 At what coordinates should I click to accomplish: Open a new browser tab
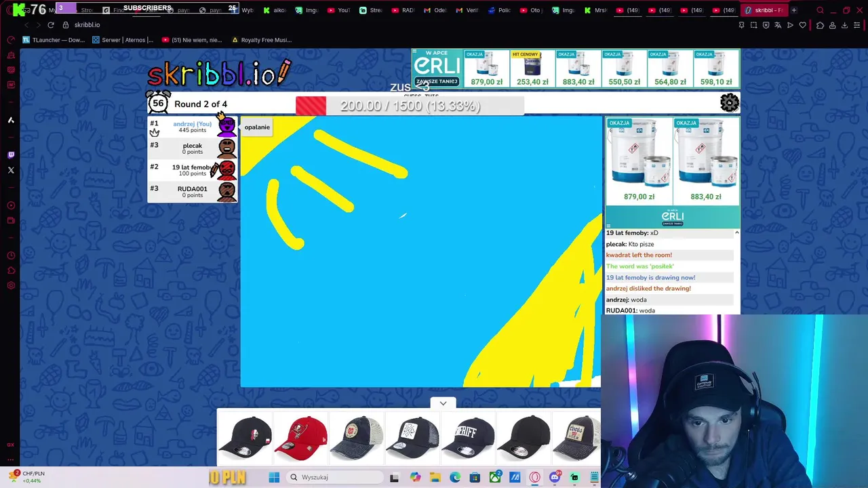(x=793, y=10)
